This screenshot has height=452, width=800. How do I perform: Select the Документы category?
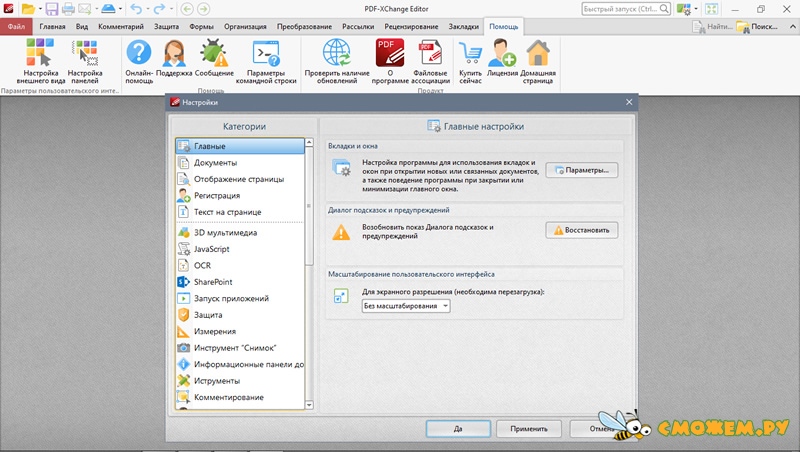point(240,163)
